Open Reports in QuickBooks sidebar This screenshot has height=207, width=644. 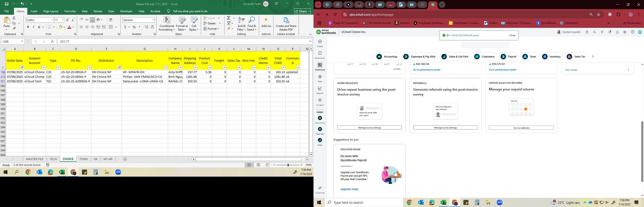pos(320,90)
